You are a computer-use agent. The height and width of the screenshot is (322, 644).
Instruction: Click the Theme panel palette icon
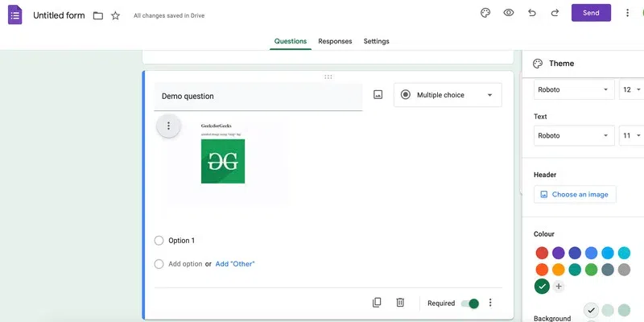click(538, 64)
